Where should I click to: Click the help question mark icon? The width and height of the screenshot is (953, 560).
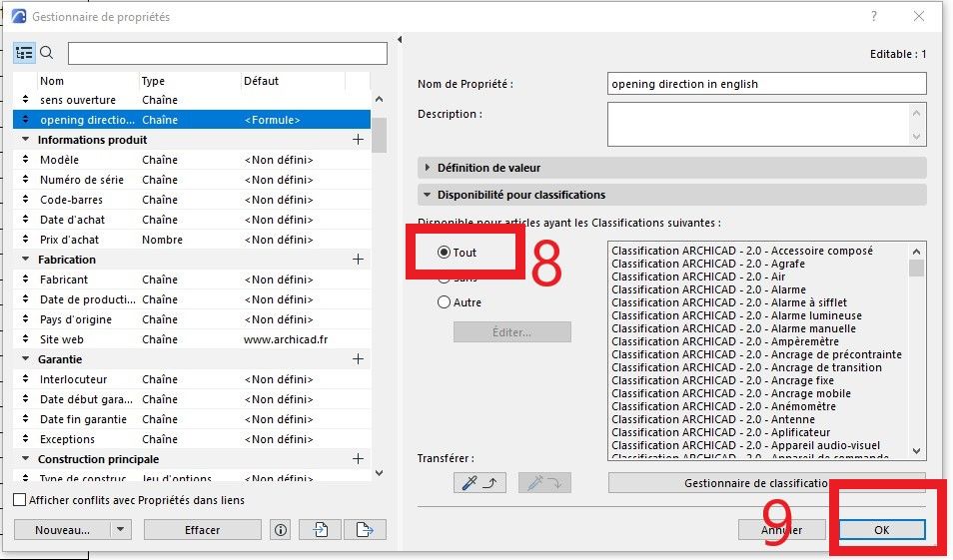[x=874, y=16]
